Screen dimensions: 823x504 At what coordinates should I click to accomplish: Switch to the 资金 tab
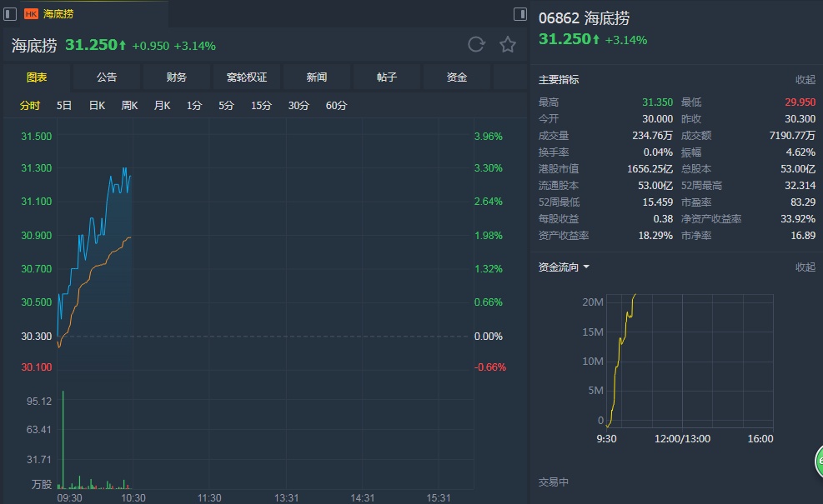[457, 77]
